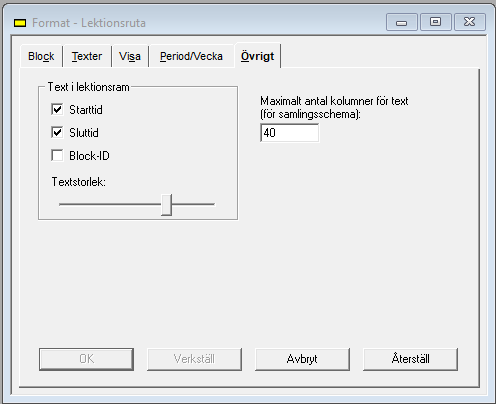This screenshot has height=404, width=496.
Task: Click the yellow window title icon
Action: tap(20, 23)
